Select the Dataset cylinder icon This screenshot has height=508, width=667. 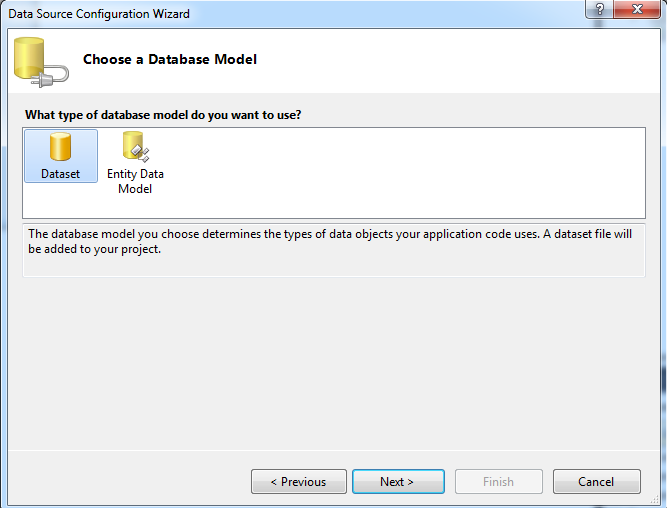60,146
